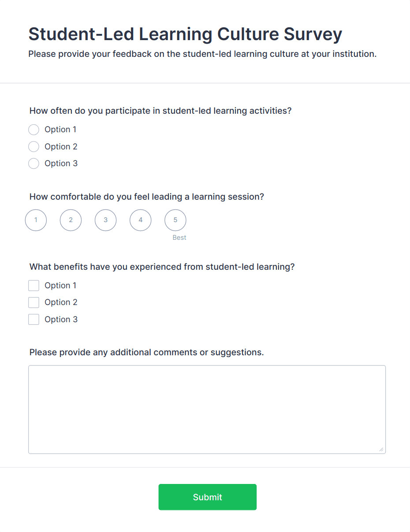Choose Option 2 radio for participation frequency
The image size is (410, 532).
point(34,147)
